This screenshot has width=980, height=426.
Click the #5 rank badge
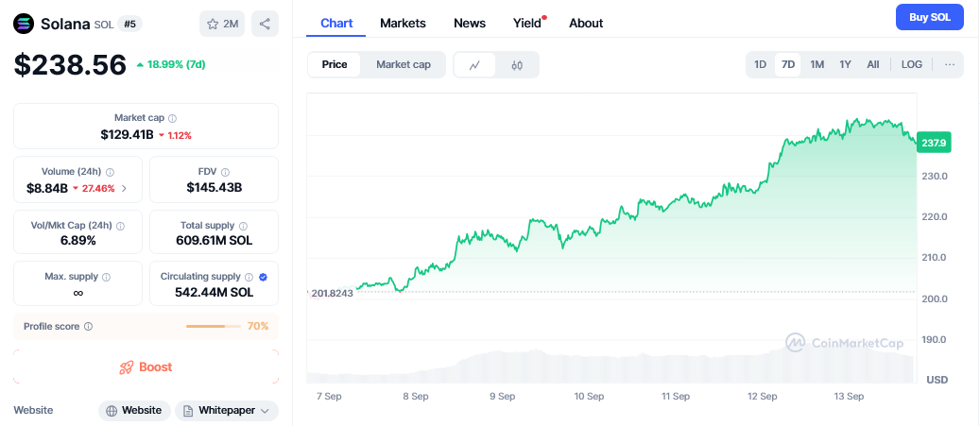(130, 25)
